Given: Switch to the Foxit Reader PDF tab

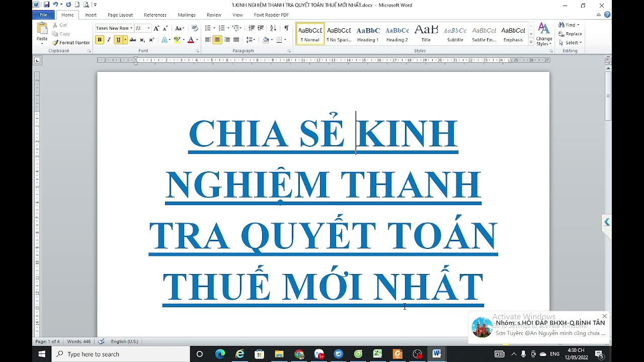Looking at the screenshot, I should coord(271,15).
